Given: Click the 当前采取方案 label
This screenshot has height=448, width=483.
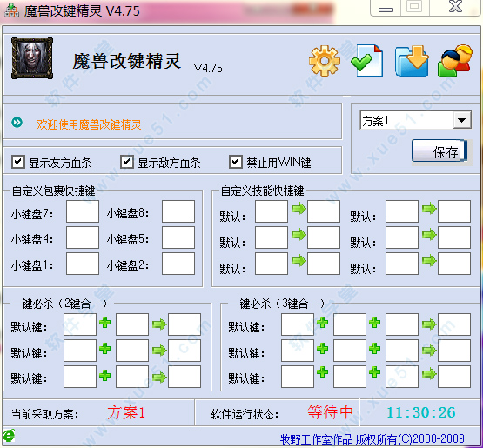Looking at the screenshot, I should click(x=45, y=414).
